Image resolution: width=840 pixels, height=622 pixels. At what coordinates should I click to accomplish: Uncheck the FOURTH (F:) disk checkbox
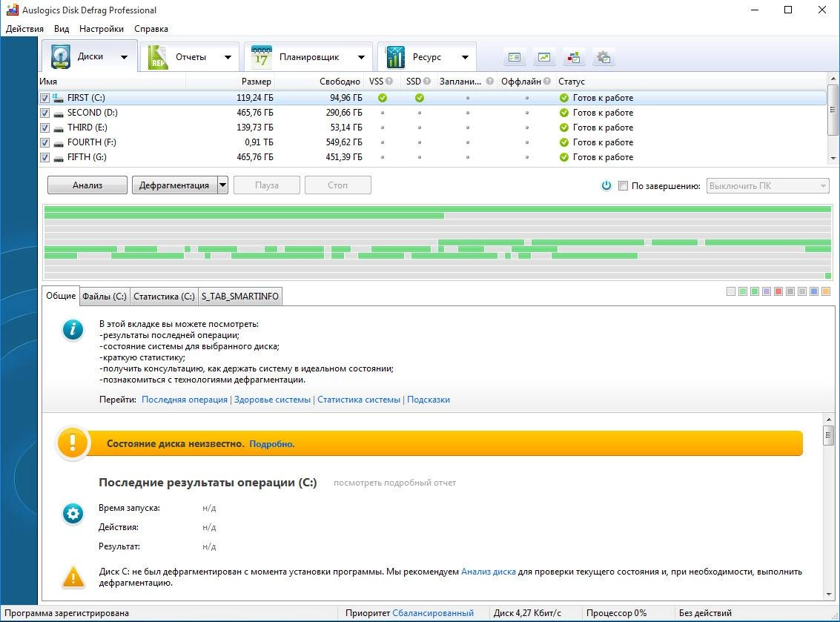(44, 143)
